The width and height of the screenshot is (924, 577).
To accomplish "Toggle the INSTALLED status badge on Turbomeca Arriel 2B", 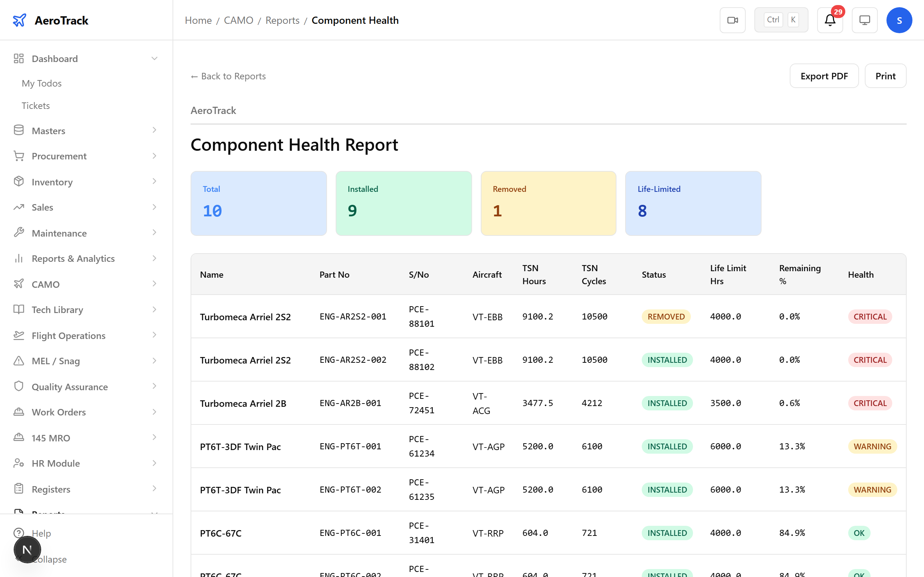I will click(x=667, y=403).
